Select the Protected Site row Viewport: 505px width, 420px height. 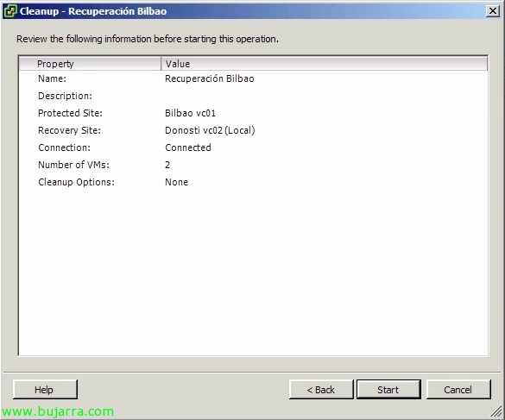click(x=253, y=113)
